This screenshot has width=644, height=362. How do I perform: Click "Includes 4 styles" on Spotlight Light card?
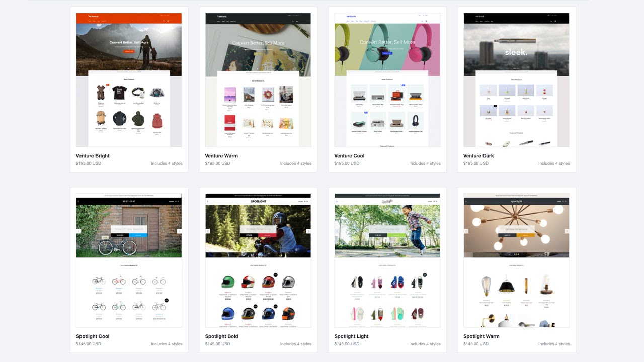click(x=425, y=344)
